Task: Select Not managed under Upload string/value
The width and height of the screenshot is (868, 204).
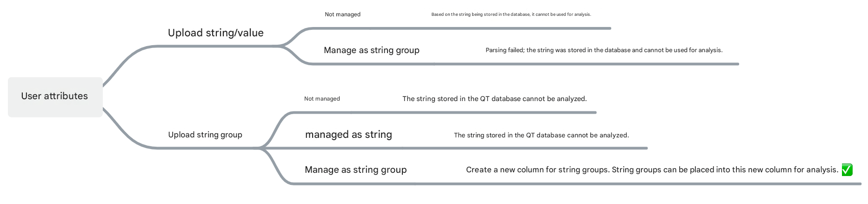Action: tap(342, 14)
